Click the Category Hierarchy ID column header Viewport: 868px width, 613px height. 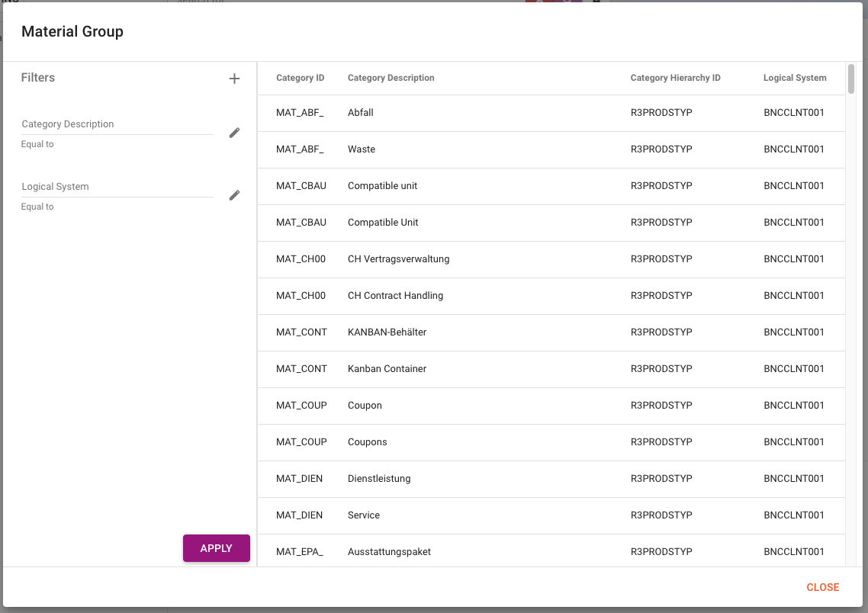(x=675, y=78)
